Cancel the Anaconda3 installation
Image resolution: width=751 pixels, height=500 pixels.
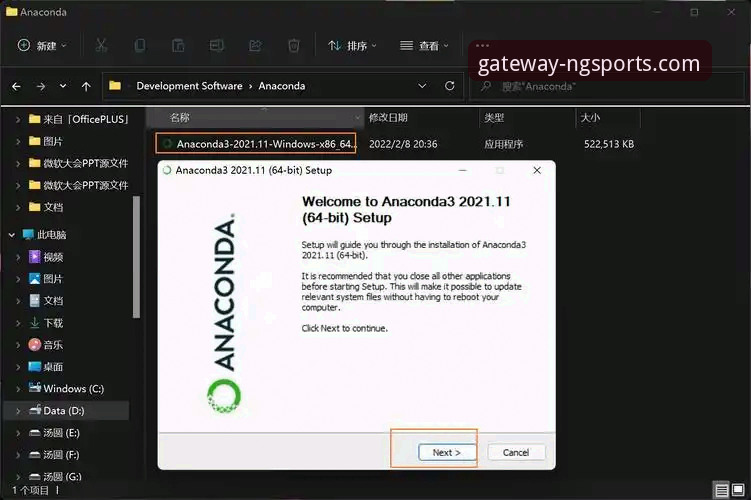(516, 452)
